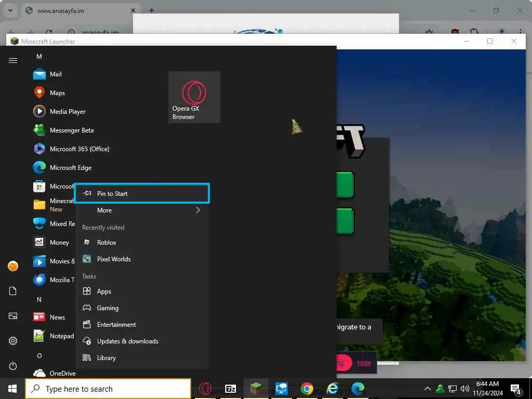Click the clock showing 6:44 AM
532x399 pixels.
point(487,389)
